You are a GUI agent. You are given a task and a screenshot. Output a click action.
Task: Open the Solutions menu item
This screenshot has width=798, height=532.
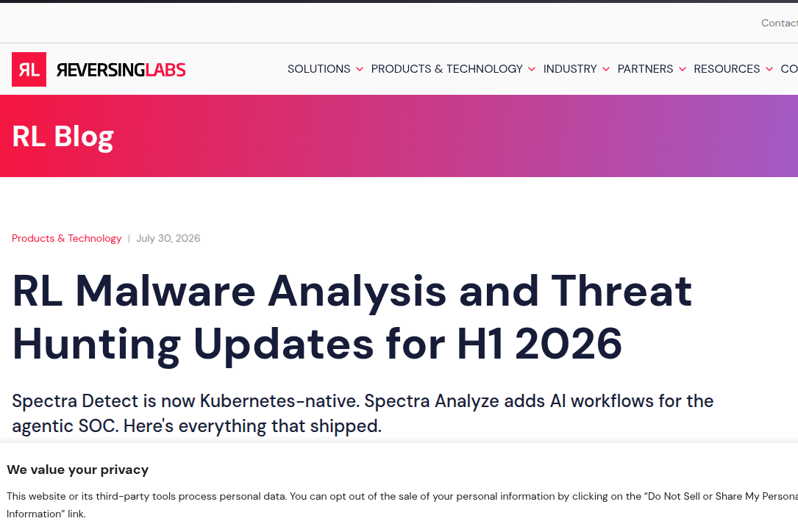318,68
